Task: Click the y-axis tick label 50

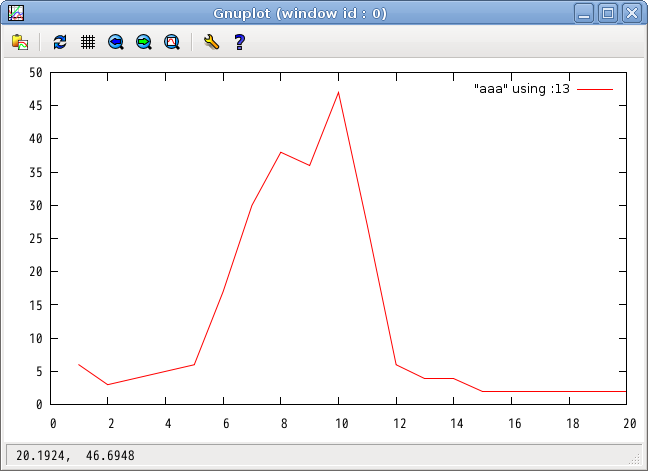Action: click(36, 72)
